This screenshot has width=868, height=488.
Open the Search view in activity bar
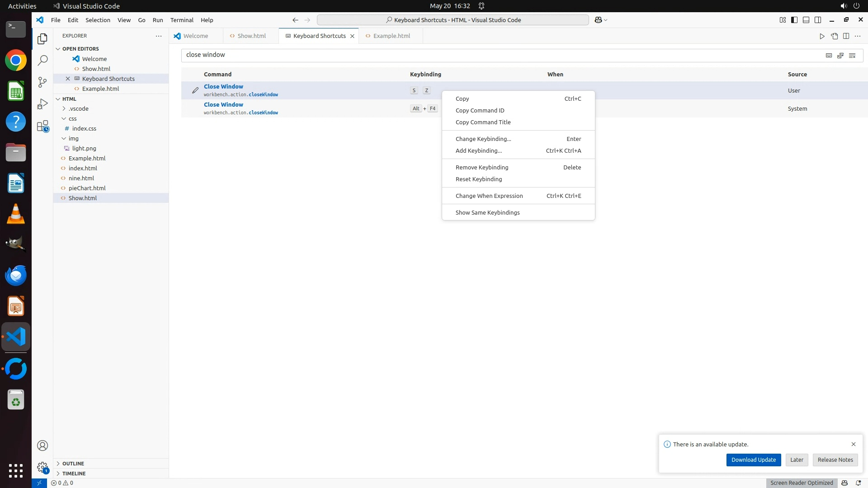click(42, 60)
